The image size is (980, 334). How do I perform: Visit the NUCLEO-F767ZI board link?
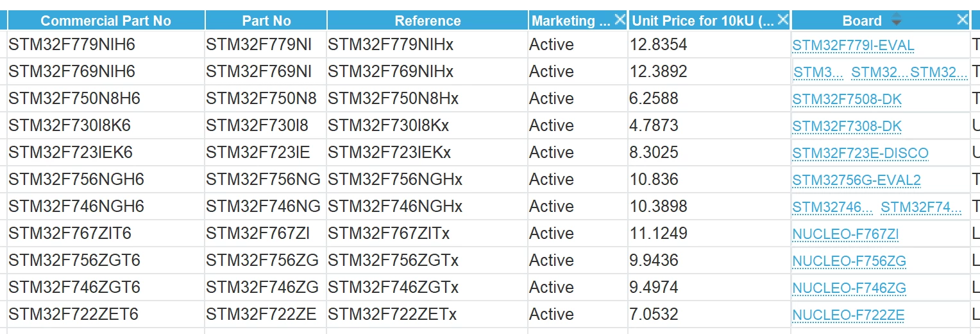coord(845,234)
